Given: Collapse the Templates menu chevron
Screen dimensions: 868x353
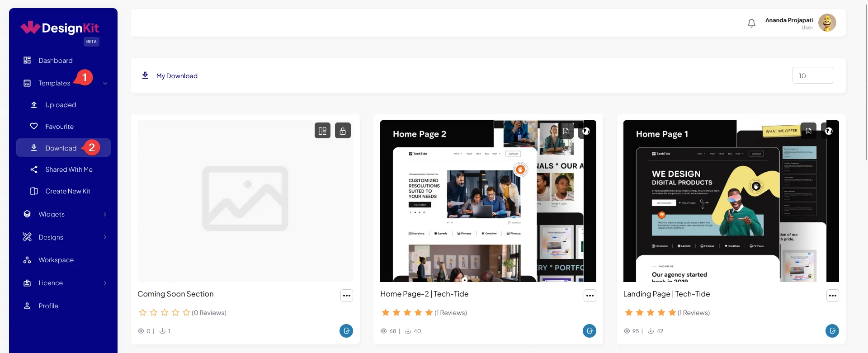Looking at the screenshot, I should click(105, 84).
